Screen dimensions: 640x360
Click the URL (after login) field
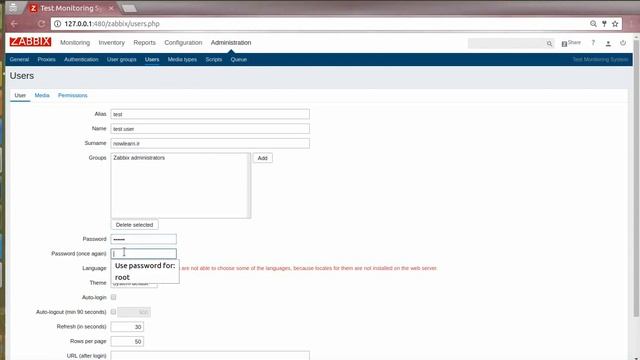210,356
